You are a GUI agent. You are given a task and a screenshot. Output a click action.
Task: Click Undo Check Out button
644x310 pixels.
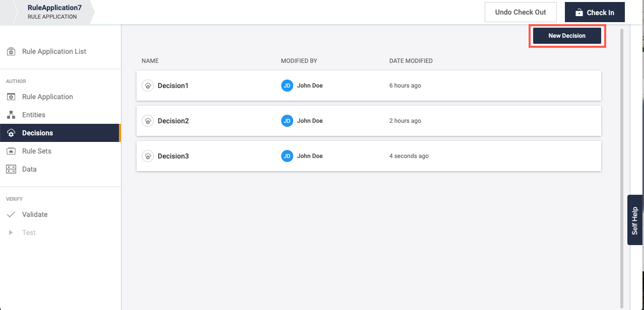pyautogui.click(x=521, y=12)
